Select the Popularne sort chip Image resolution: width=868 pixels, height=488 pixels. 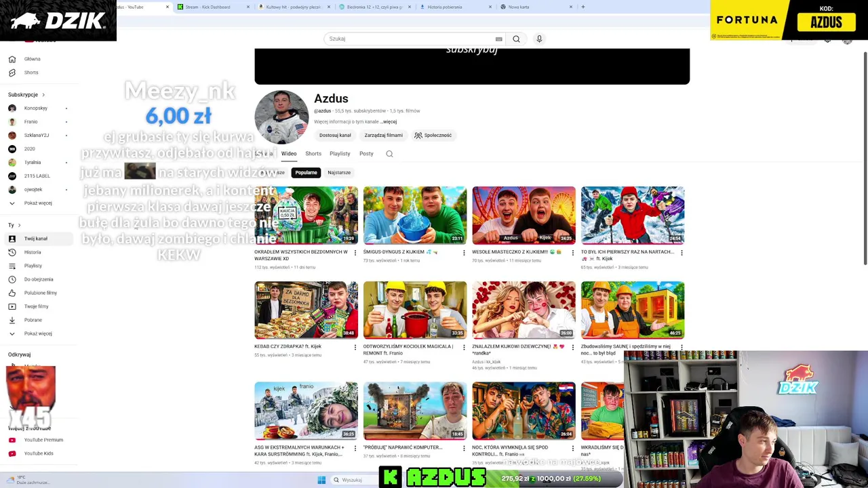[306, 173]
